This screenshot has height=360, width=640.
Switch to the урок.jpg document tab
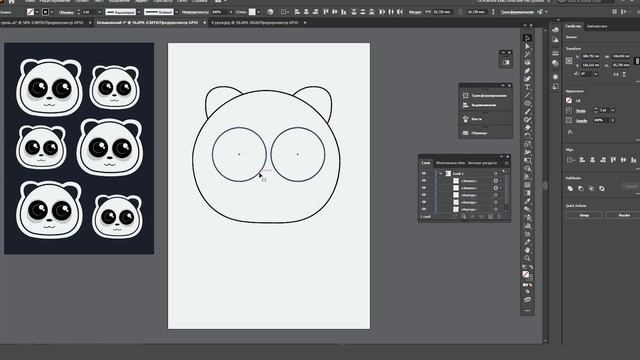coord(255,23)
